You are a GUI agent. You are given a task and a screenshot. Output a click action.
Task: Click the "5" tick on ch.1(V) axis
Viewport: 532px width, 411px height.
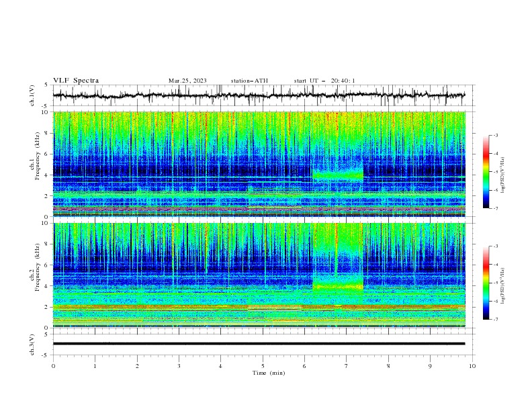[46, 85]
